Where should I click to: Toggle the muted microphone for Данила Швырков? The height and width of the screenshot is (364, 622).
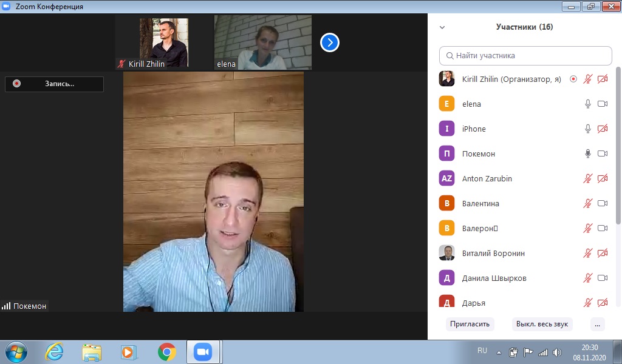(x=587, y=278)
